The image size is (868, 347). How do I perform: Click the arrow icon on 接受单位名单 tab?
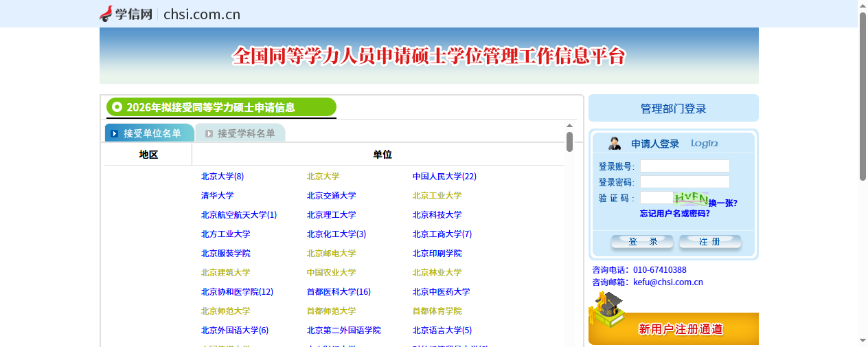[x=114, y=133]
